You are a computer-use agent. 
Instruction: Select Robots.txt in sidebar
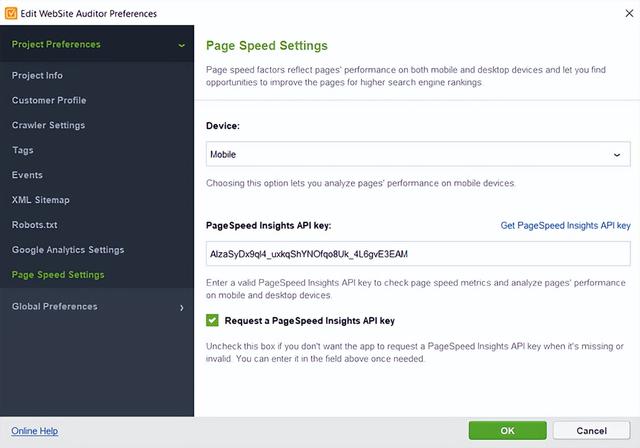coord(34,225)
